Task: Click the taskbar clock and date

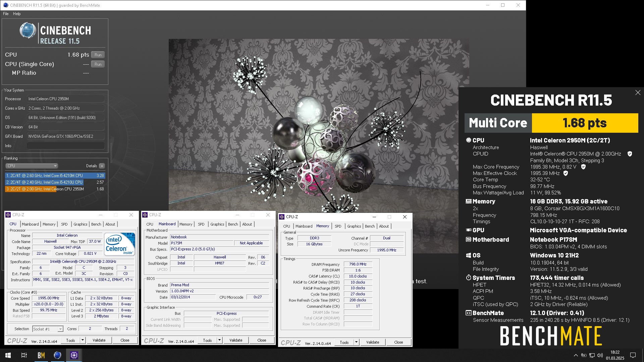Action: [x=615, y=355]
